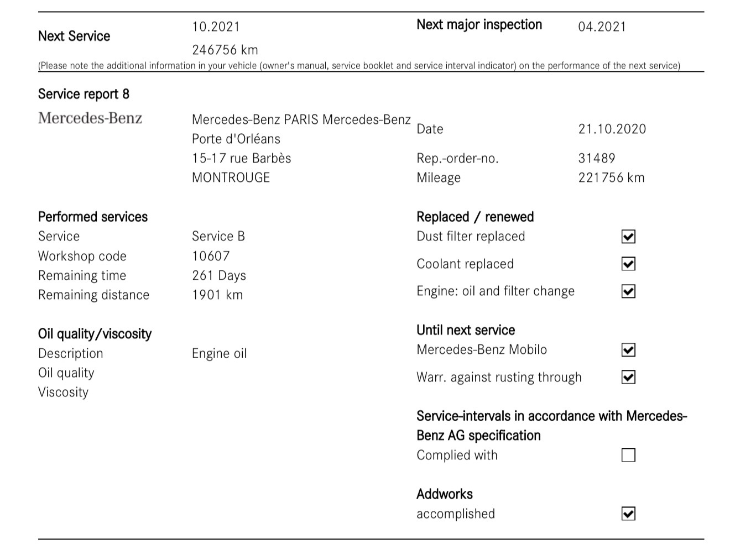Viewport: 730px width, 560px height.
Task: Click the Mileage label
Action: tap(439, 178)
